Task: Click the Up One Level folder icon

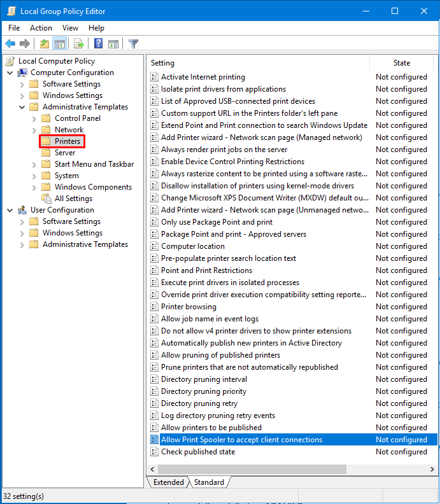Action: coord(44,44)
